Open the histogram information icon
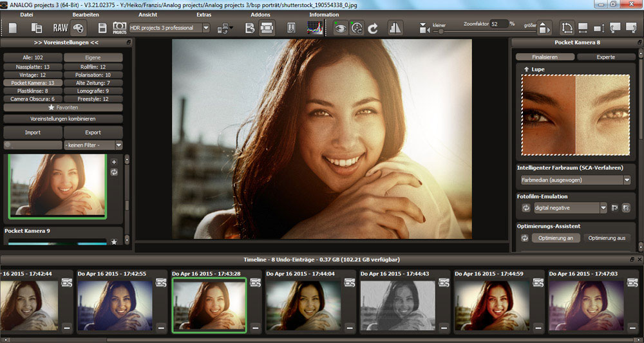The height and width of the screenshot is (343, 644). [314, 28]
